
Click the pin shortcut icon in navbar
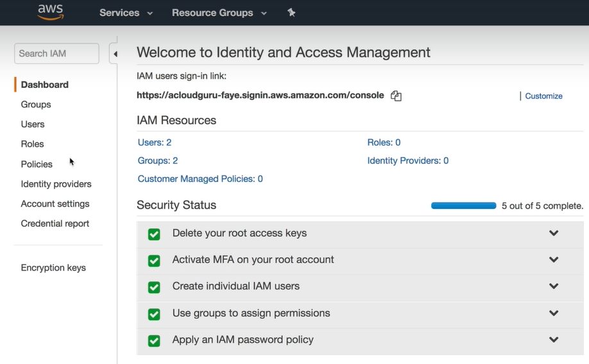(291, 12)
